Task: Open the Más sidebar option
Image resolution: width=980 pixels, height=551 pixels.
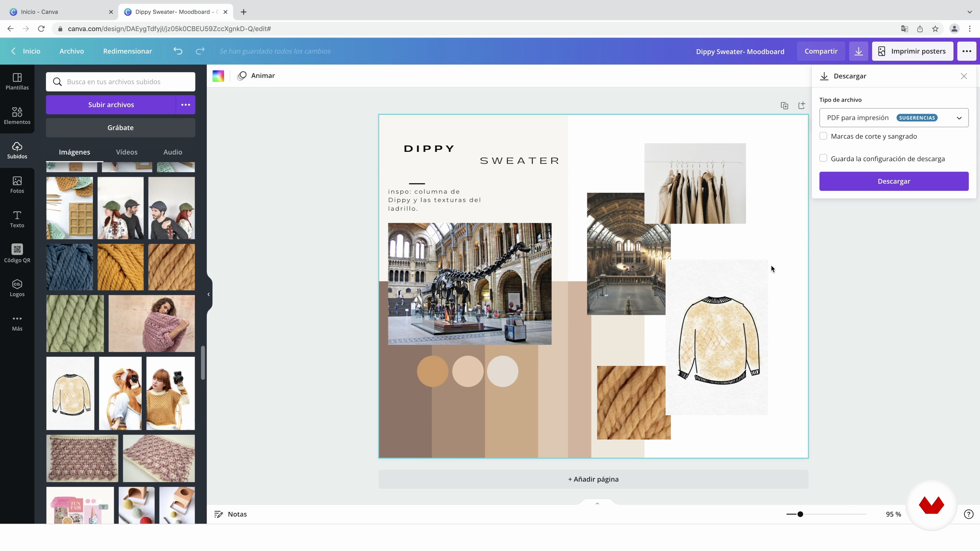Action: point(17,323)
